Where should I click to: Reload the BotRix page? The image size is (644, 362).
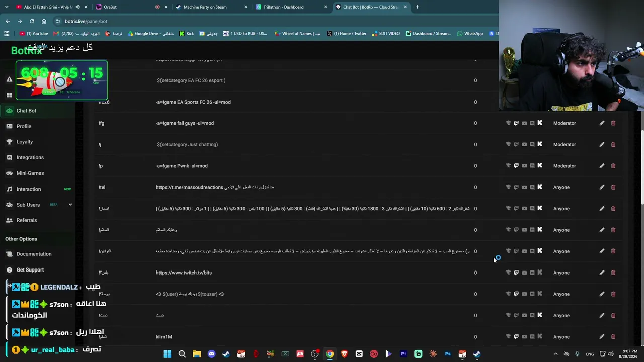coord(32,21)
